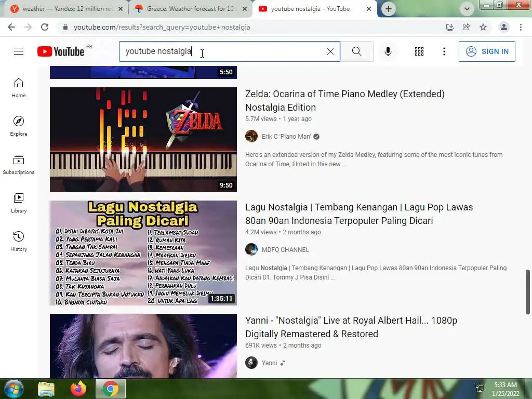
Task: Open the Yanni channel avatar
Action: pos(251,363)
